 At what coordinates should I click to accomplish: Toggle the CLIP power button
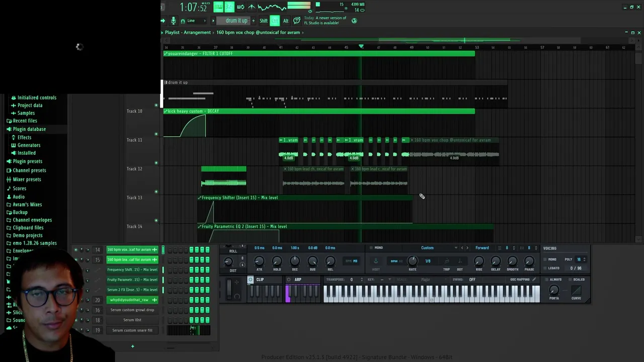[x=251, y=280]
